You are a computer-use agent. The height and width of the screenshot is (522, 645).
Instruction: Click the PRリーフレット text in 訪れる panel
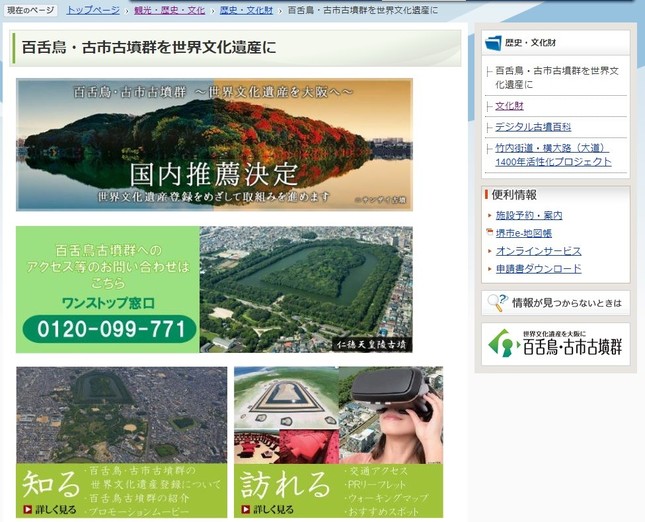377,485
